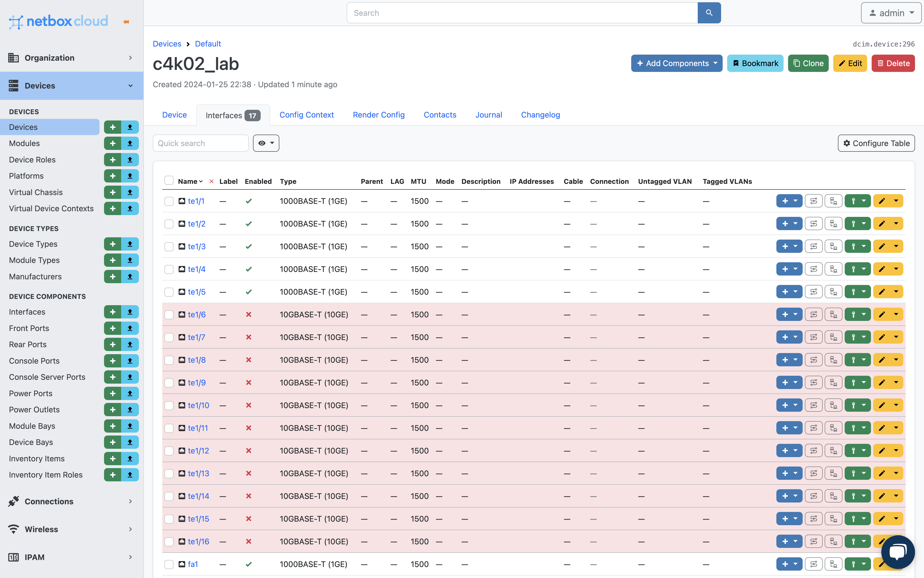The width and height of the screenshot is (924, 578).
Task: Open the Changelog tab
Action: [x=540, y=115]
